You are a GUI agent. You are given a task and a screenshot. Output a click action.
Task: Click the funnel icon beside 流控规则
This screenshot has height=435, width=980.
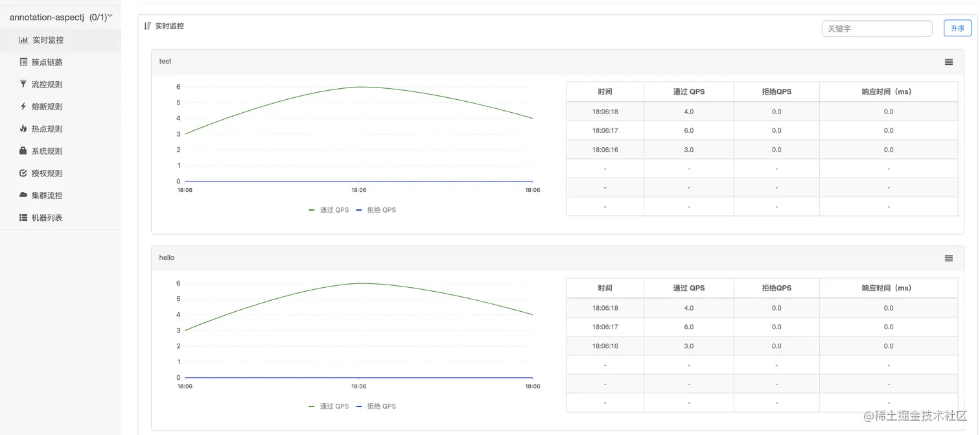[x=23, y=84]
